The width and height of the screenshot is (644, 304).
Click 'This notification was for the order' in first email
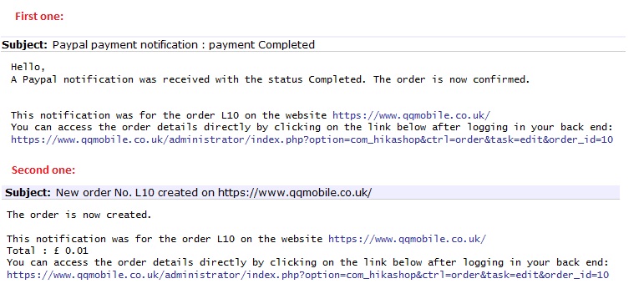click(x=107, y=115)
